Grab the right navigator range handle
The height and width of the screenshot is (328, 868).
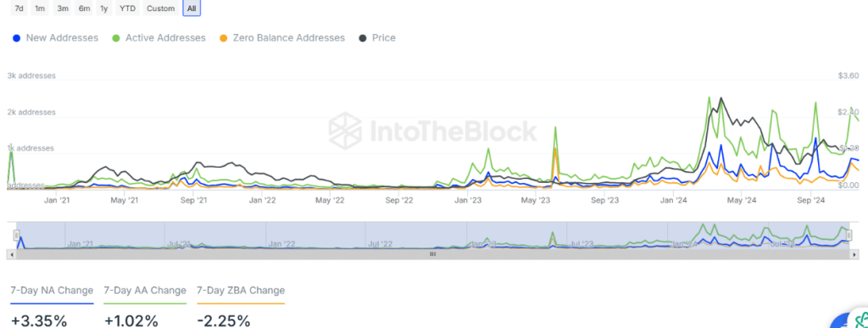[849, 236]
